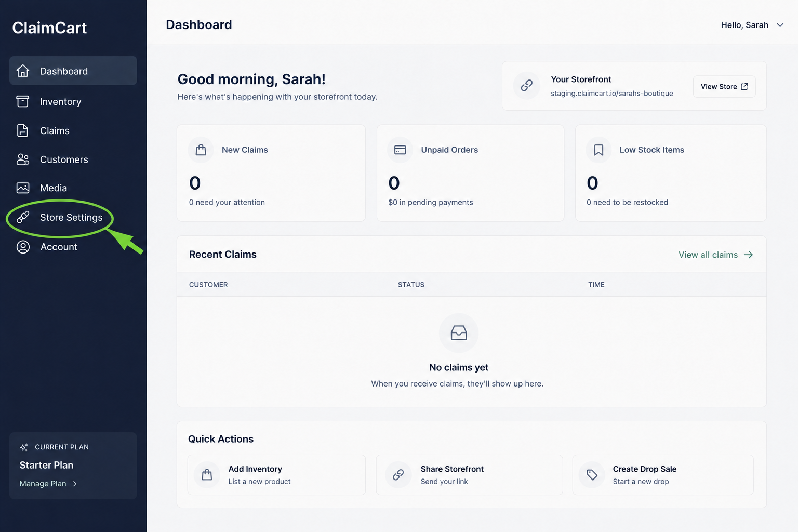This screenshot has height=532, width=798.
Task: Click the Unpaid Orders card title
Action: 449,150
